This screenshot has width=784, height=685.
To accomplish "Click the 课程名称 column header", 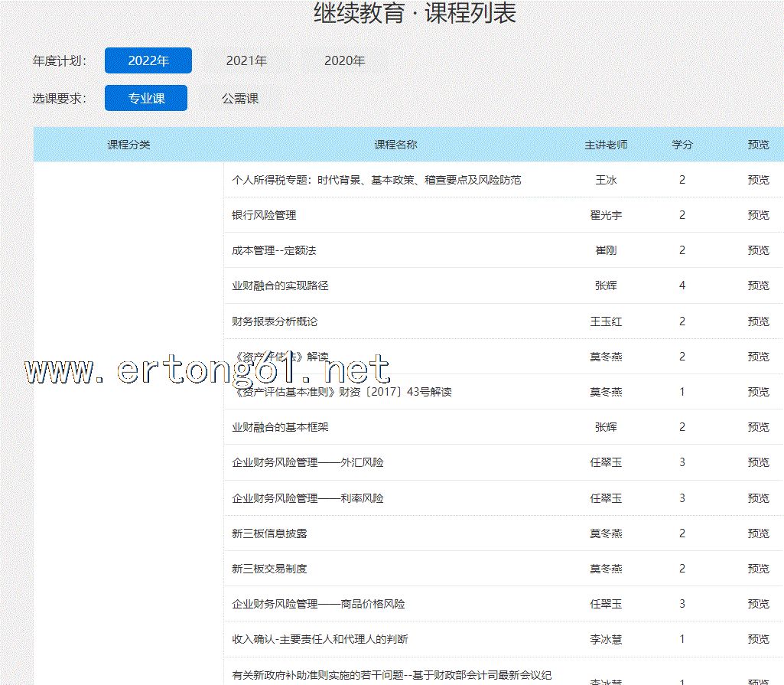I will click(x=395, y=145).
